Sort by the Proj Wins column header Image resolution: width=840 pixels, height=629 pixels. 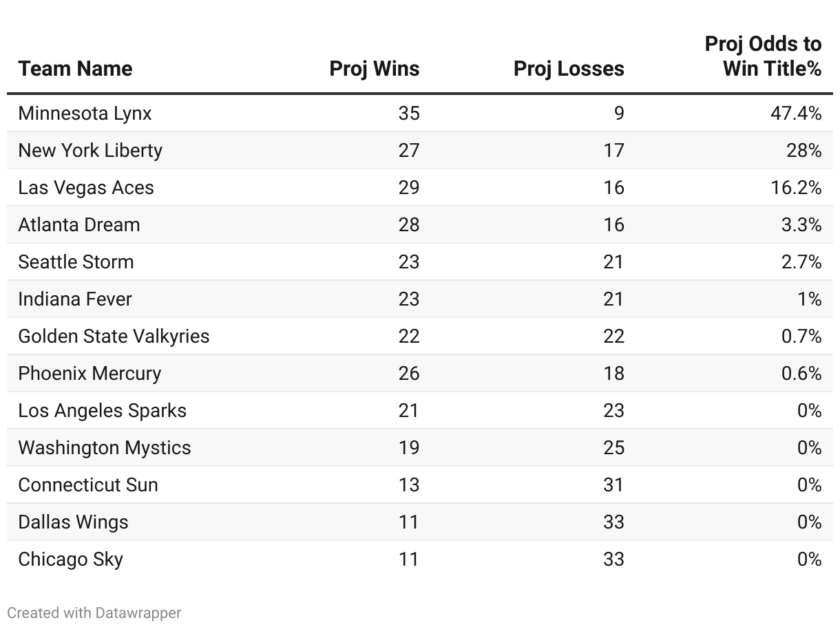(x=374, y=69)
